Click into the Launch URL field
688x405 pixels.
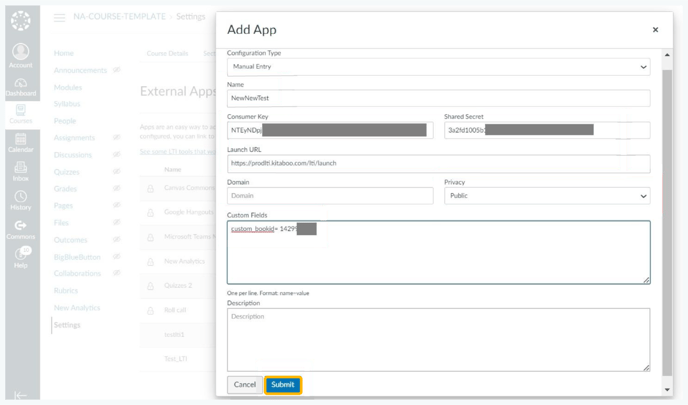click(x=438, y=163)
